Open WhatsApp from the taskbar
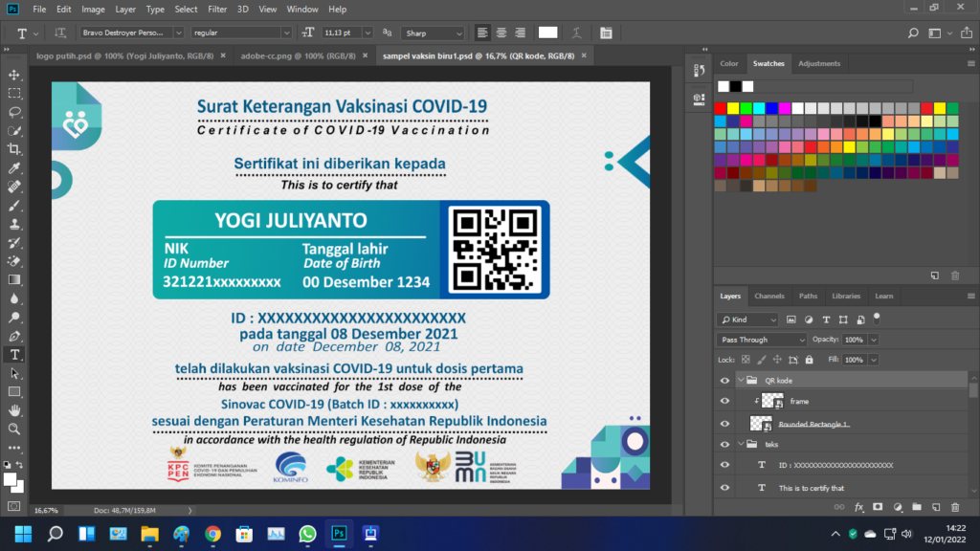The image size is (980, 551). coord(307,533)
